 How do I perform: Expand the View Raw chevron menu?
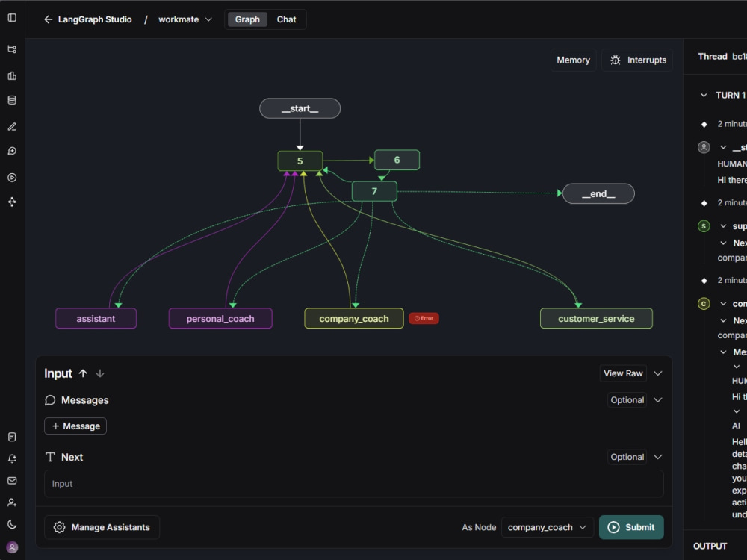[x=658, y=373]
